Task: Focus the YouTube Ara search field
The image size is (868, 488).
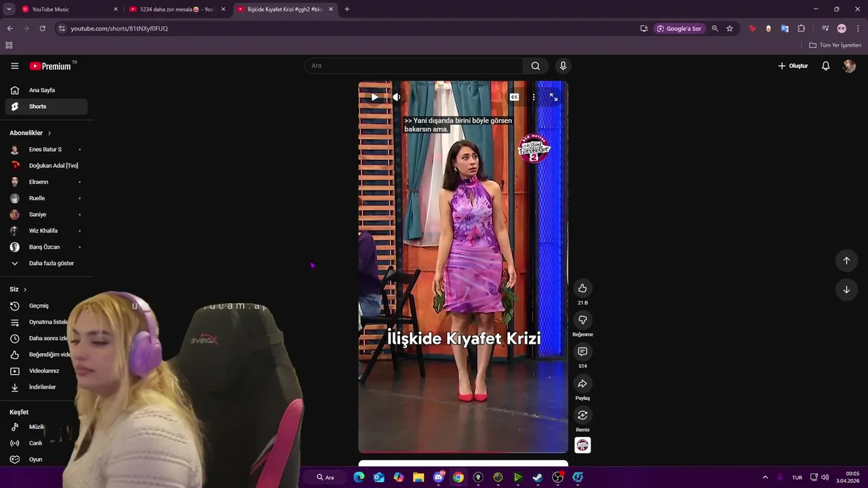Action: click(414, 66)
